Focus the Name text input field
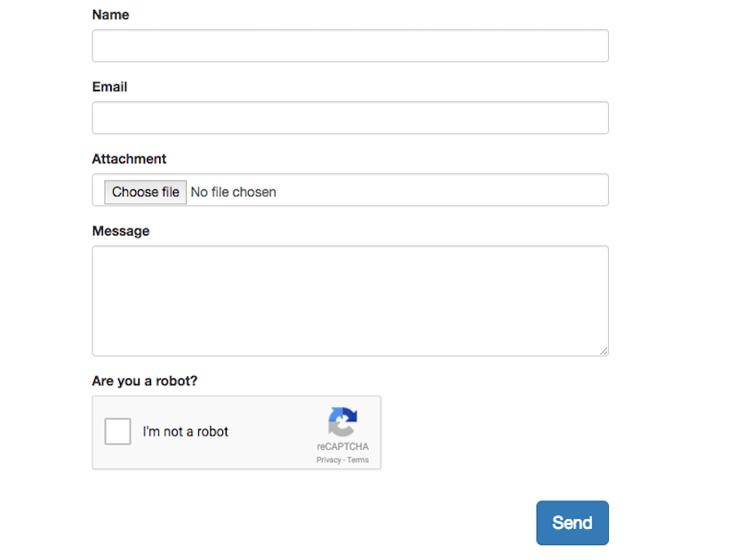The width and height of the screenshot is (745, 560). pyautogui.click(x=350, y=45)
